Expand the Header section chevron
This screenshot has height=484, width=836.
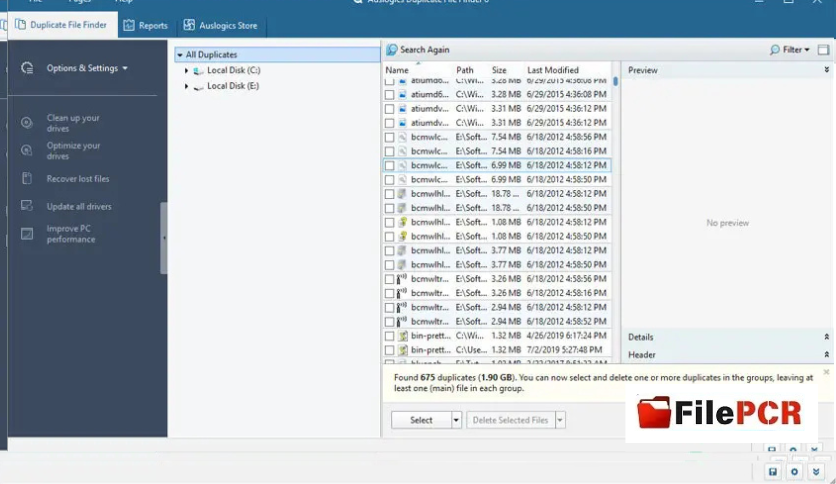click(826, 354)
